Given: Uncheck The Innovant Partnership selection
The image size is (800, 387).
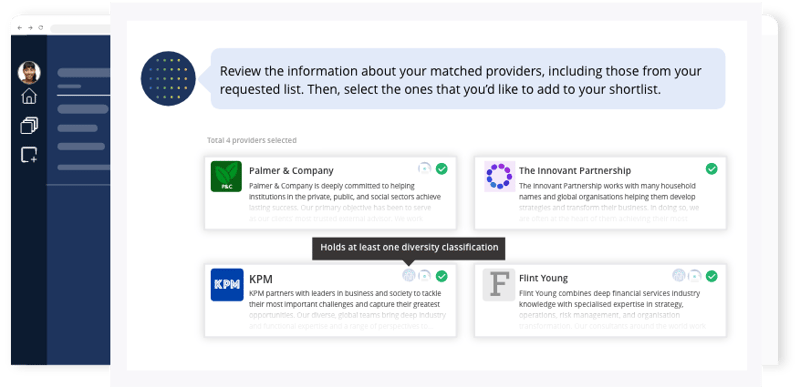Looking at the screenshot, I should click(x=711, y=169).
